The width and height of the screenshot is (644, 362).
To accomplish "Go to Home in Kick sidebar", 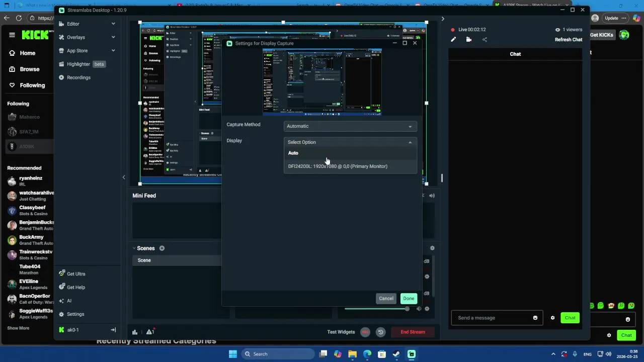I will 23,53.
